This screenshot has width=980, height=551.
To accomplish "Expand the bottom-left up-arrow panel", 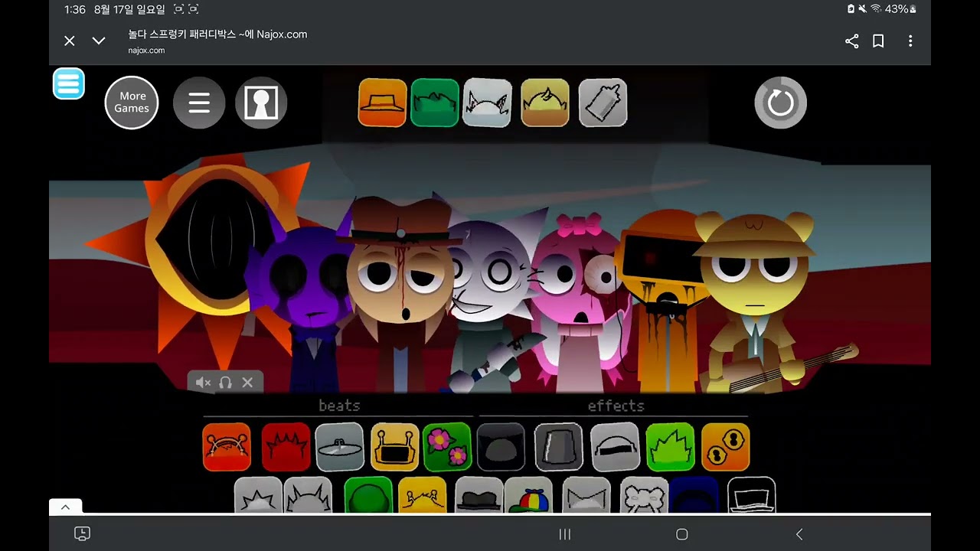I will pos(65,507).
